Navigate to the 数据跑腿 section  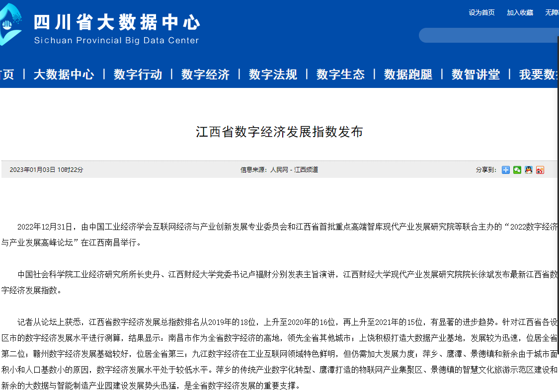click(408, 75)
